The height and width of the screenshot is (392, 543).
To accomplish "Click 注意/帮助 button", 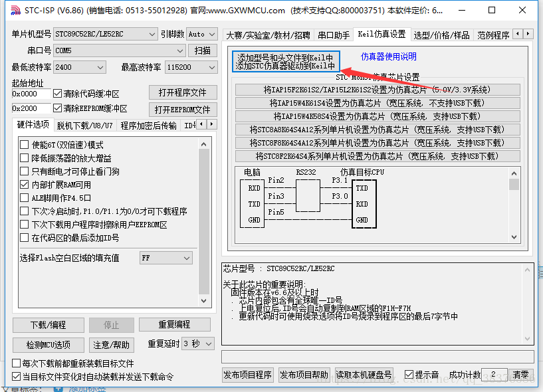I will tap(112, 345).
